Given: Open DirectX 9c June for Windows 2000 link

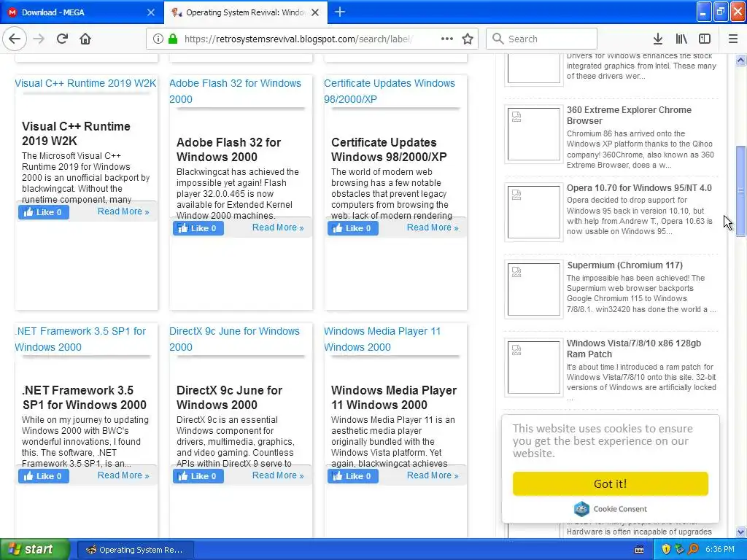Looking at the screenshot, I should tap(234, 339).
